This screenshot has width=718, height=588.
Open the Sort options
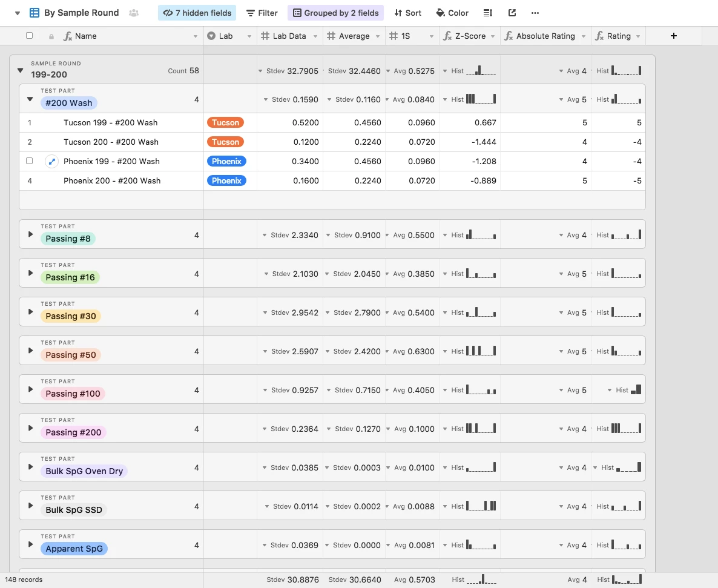[x=407, y=13]
